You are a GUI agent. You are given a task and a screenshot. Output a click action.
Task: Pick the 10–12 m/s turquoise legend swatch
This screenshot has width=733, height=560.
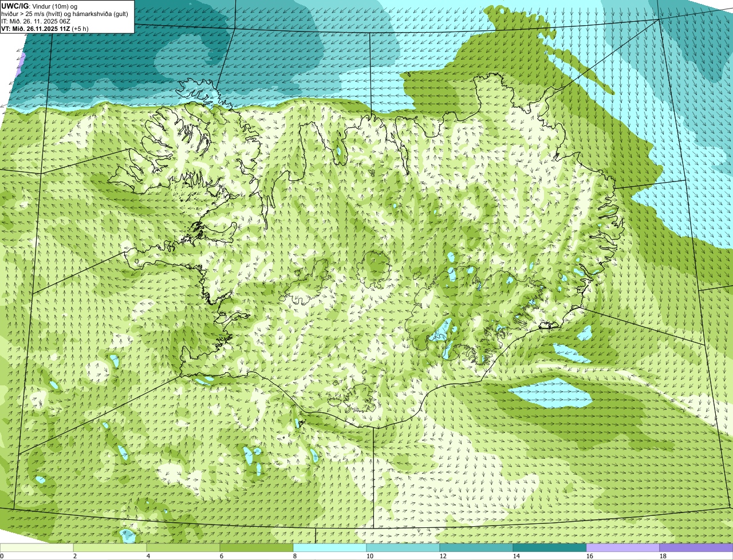coord(403,547)
